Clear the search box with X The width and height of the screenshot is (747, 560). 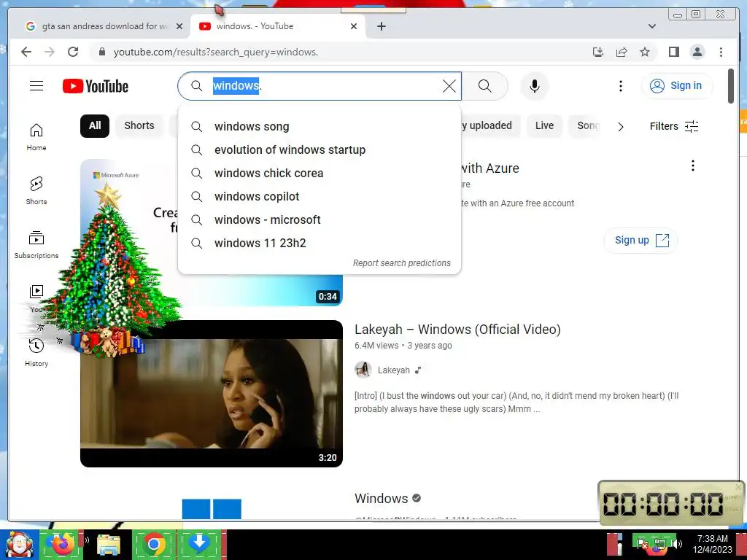449,86
